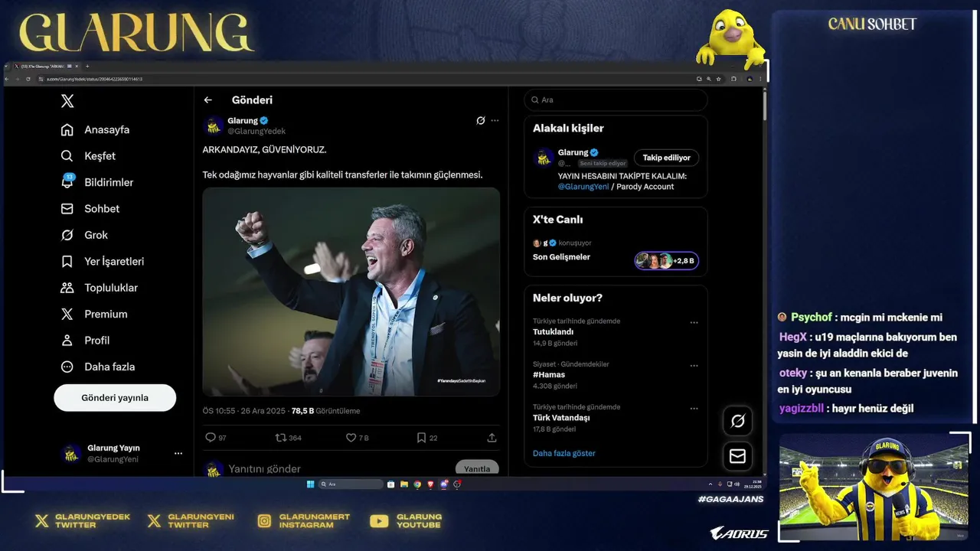Open options dots for Tutuklandı trend
The height and width of the screenshot is (551, 980).
[694, 323]
